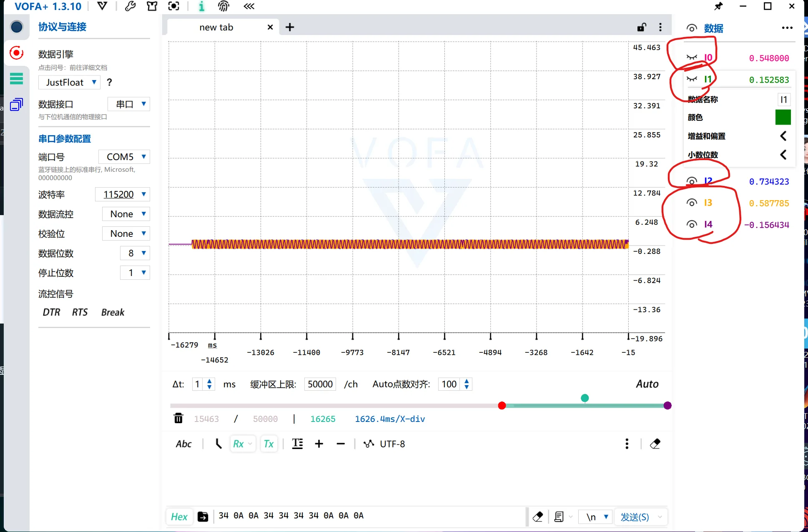The width and height of the screenshot is (808, 532).
Task: Open the \n line ending dropdown
Action: (x=595, y=517)
